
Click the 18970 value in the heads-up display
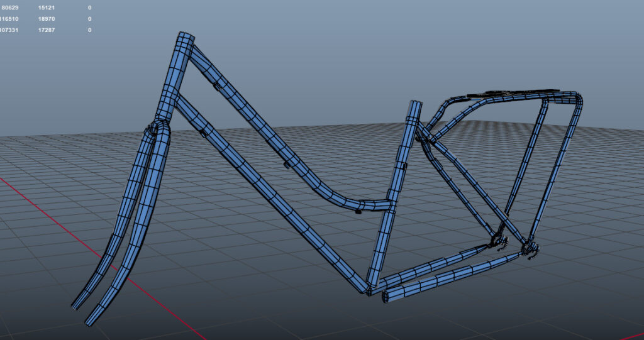click(47, 19)
